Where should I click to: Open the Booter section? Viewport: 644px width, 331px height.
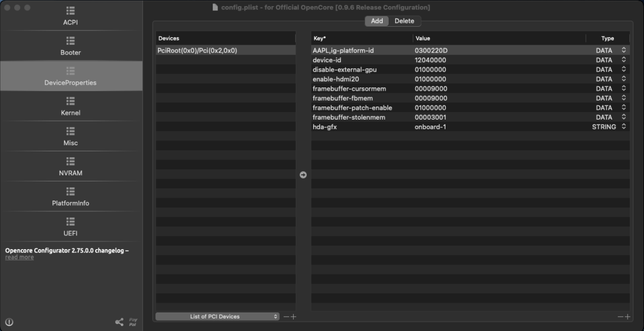click(71, 46)
